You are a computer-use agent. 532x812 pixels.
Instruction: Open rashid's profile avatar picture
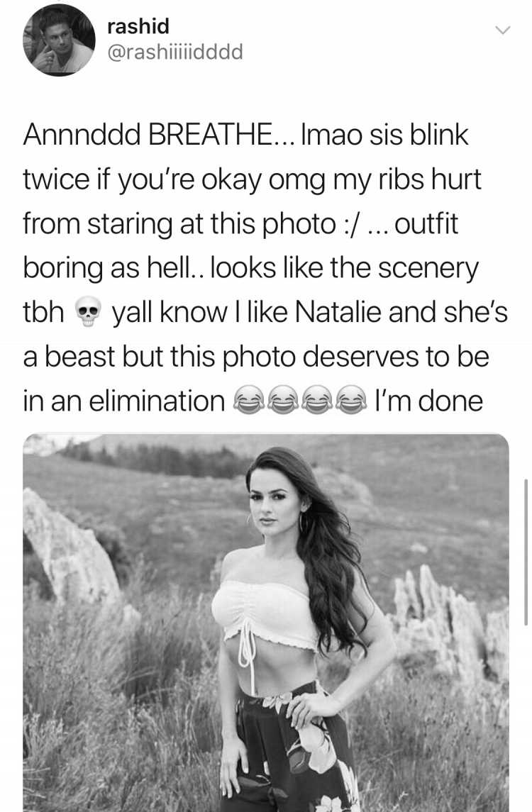pos(59,40)
